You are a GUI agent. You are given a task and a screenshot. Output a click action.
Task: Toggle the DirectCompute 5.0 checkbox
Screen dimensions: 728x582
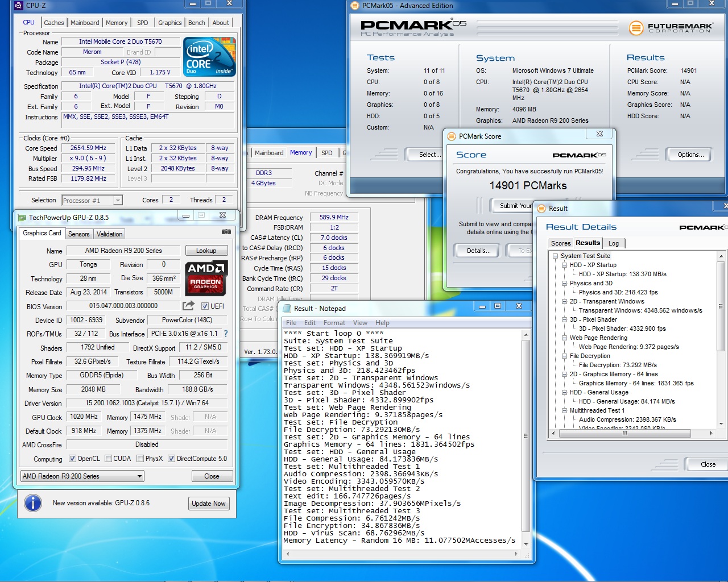(x=171, y=459)
